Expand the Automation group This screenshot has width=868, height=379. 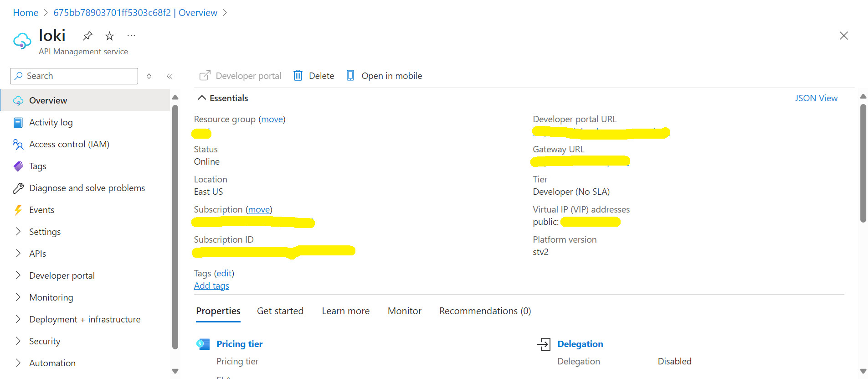tap(18, 363)
